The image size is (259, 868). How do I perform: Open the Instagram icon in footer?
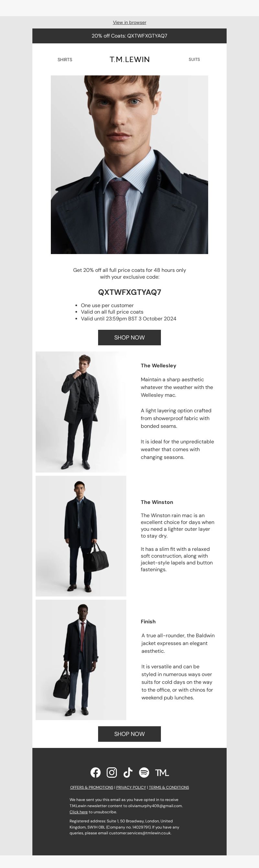tap(112, 773)
